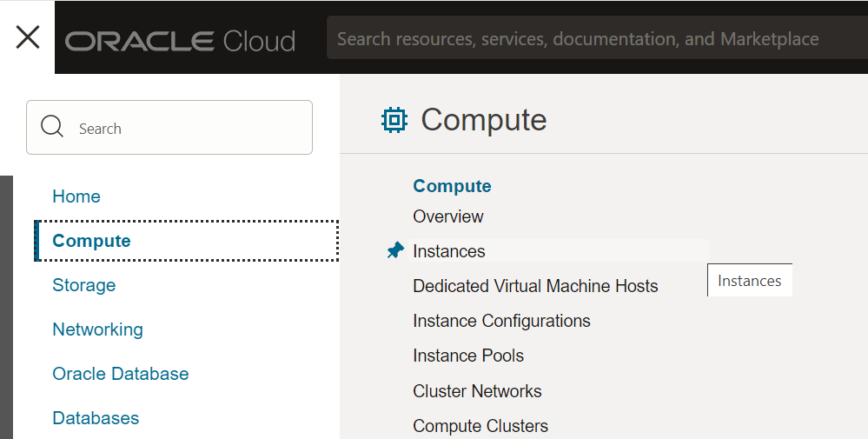The height and width of the screenshot is (439, 868).
Task: Open Cluster Networks
Action: pos(477,391)
